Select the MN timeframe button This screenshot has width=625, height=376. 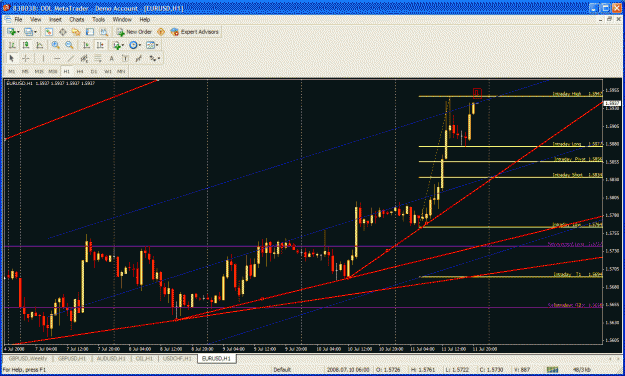[x=121, y=71]
